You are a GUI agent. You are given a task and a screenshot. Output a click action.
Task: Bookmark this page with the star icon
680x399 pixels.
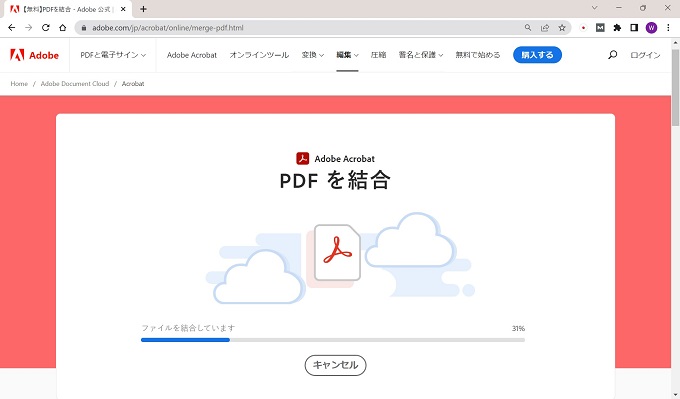pos(562,28)
